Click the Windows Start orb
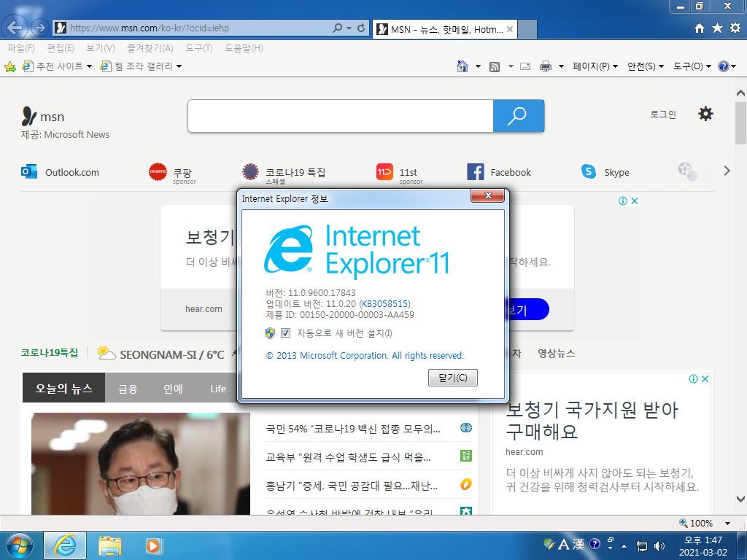This screenshot has width=747, height=560. (20, 545)
